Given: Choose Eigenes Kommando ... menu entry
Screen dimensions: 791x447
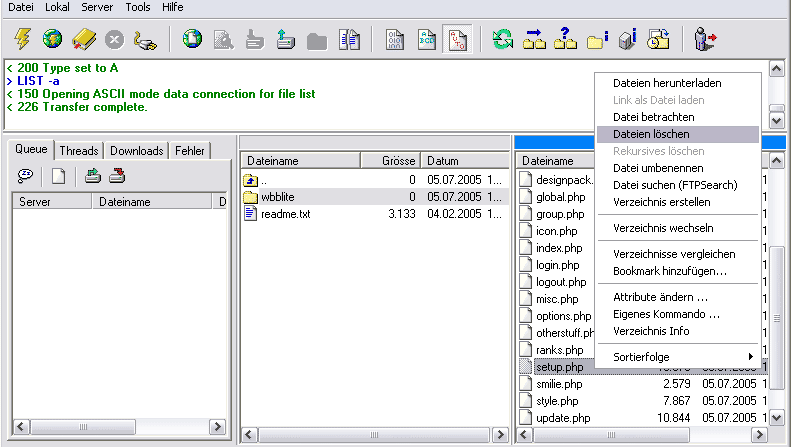Looking at the screenshot, I should click(678, 314).
